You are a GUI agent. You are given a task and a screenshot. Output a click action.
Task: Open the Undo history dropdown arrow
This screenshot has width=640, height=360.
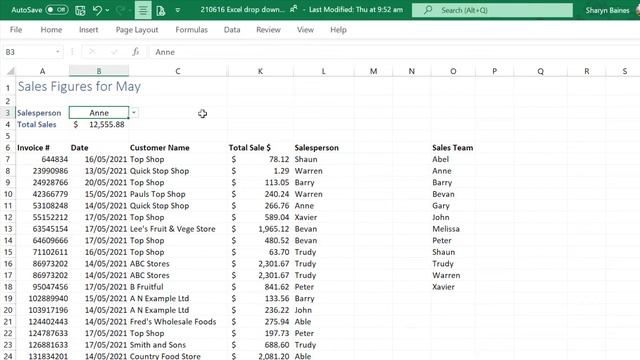[107, 10]
